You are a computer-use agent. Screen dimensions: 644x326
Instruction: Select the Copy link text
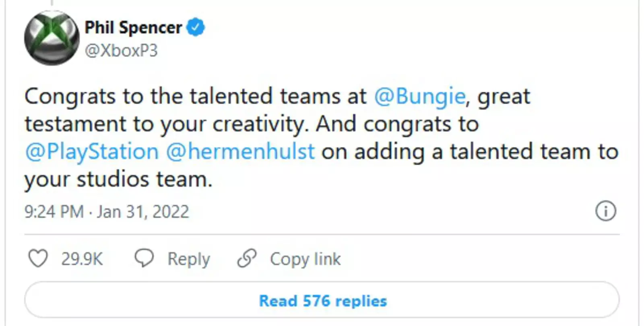(x=305, y=259)
